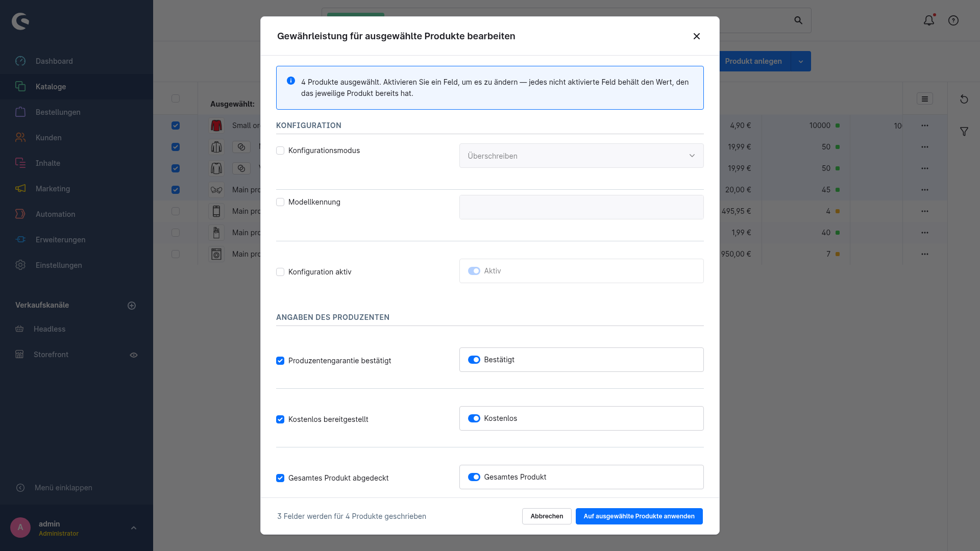Uncheck Kostenlos bereitgestellt checkbox

click(x=280, y=419)
